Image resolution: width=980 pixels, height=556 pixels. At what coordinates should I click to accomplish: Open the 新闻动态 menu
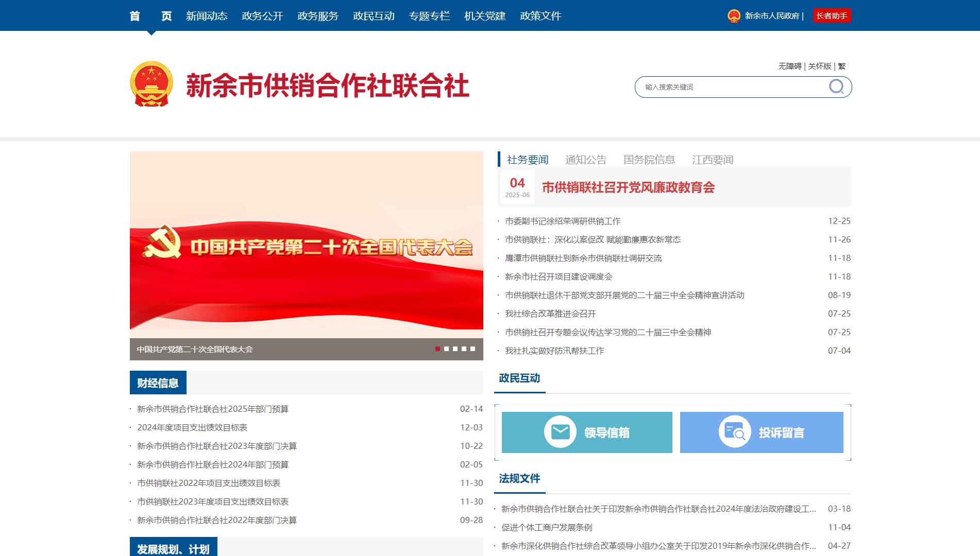click(207, 16)
